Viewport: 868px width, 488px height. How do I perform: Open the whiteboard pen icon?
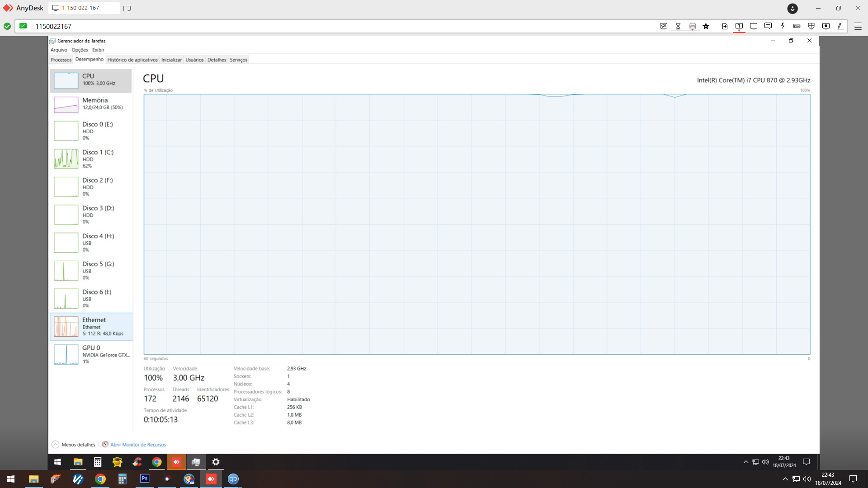click(840, 26)
